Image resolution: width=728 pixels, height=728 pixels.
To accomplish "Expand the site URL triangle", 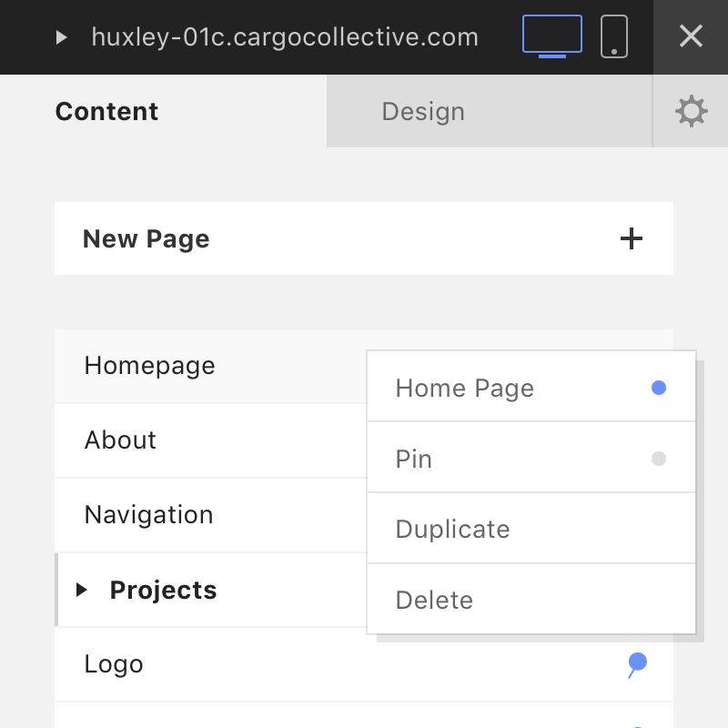I will [x=62, y=37].
